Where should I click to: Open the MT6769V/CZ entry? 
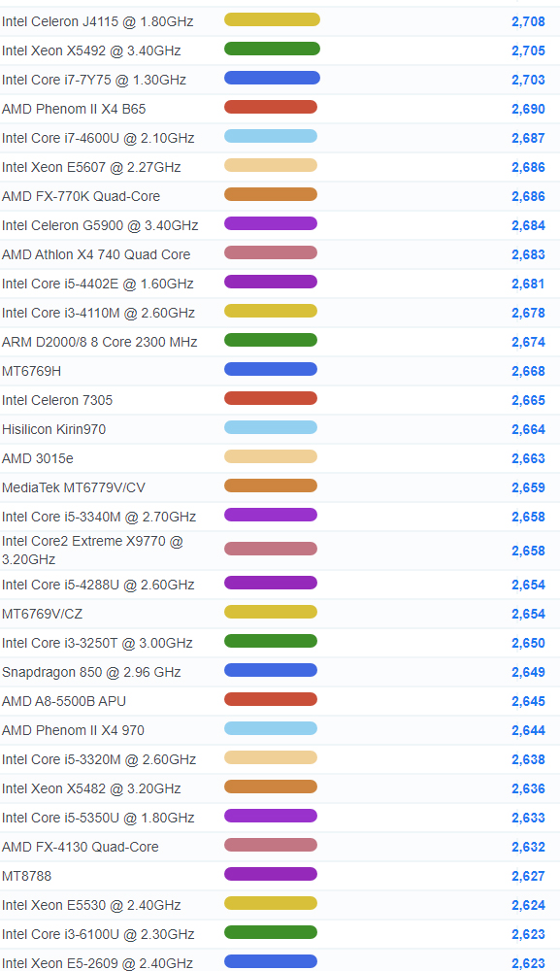click(42, 614)
